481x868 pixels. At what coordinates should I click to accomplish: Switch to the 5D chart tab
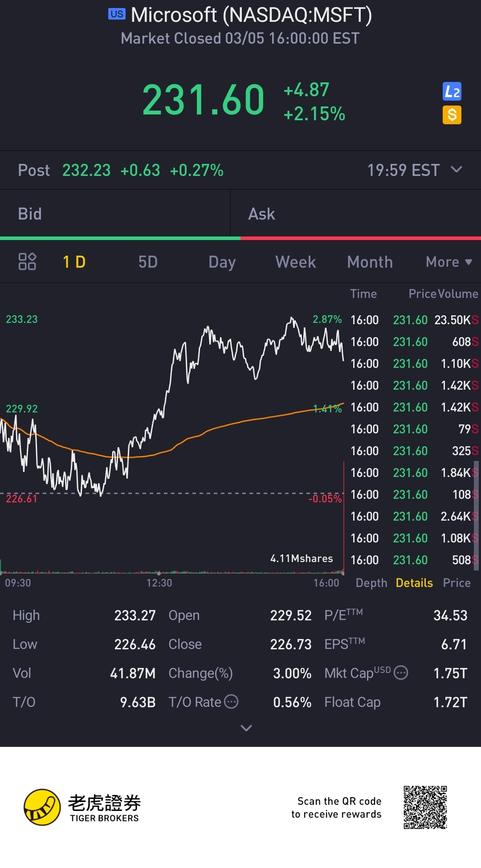148,262
